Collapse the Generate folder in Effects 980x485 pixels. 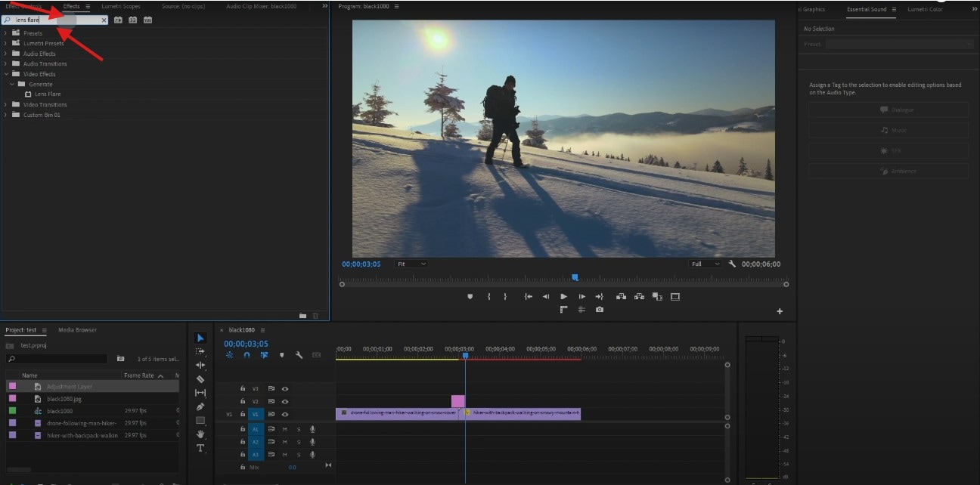pyautogui.click(x=11, y=84)
